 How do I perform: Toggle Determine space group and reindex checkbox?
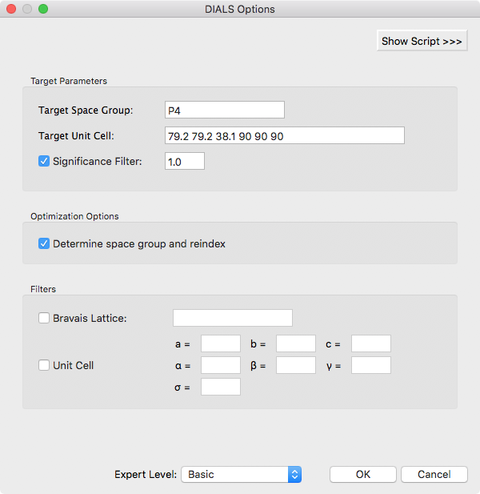click(x=44, y=244)
